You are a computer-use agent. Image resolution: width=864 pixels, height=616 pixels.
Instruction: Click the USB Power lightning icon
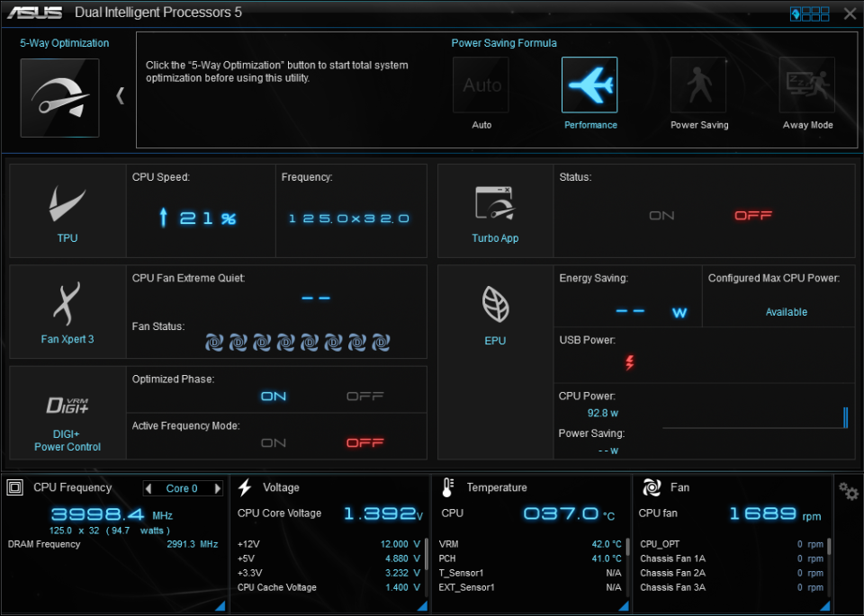point(629,362)
